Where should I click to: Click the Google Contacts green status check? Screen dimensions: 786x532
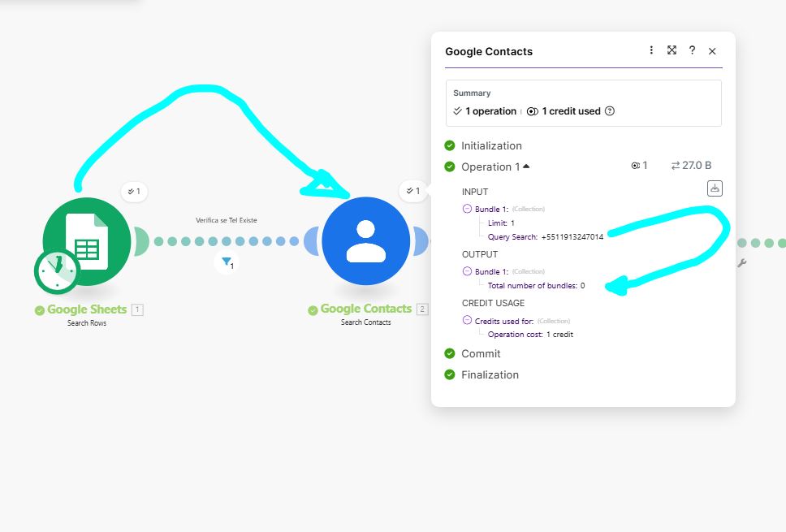313,310
